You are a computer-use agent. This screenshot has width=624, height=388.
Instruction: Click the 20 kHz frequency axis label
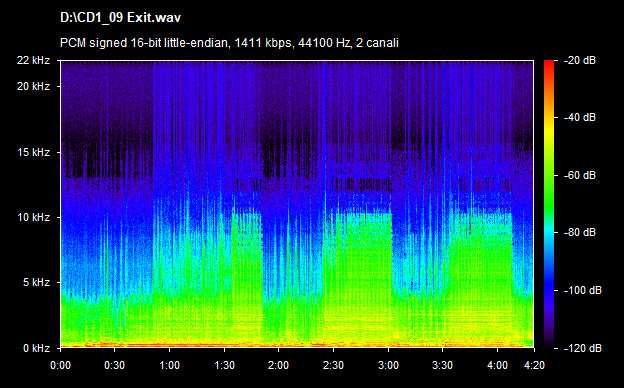pyautogui.click(x=33, y=86)
